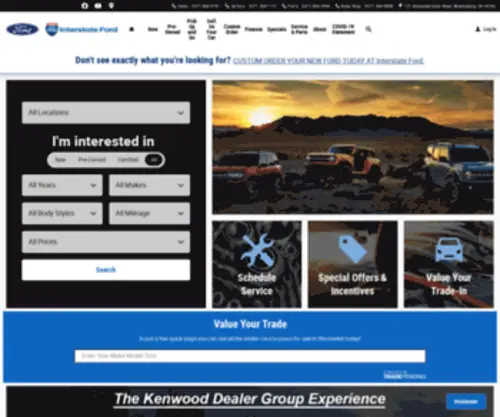Click the map pin icon in top bar
The width and height of the screenshot is (500, 417).
(111, 6)
